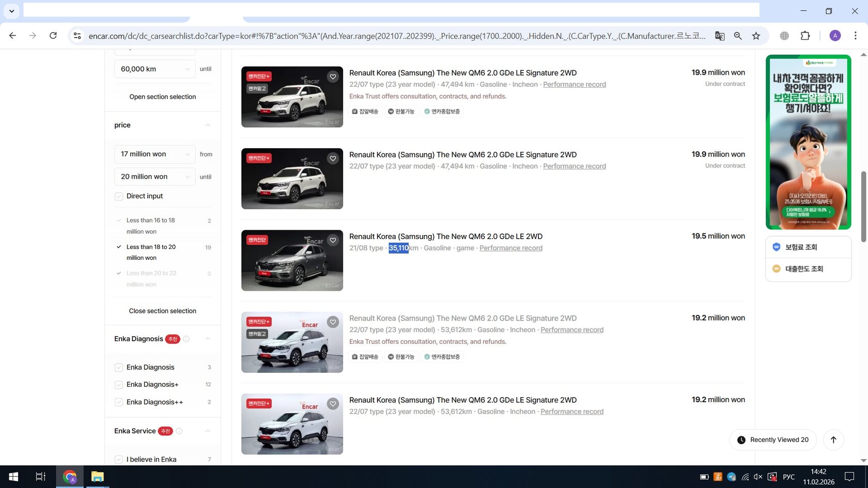This screenshot has height=488, width=868.
Task: Open File Explorer from the taskbar
Action: tap(97, 477)
